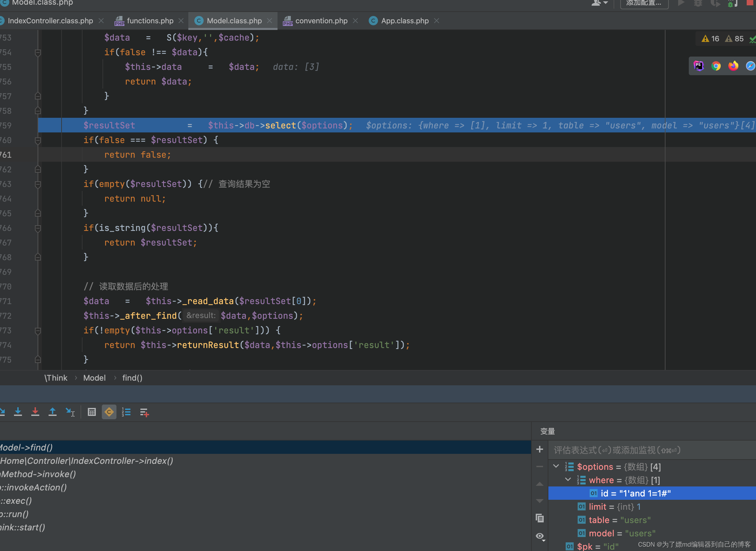Click the Force Step Into red arrow
The width and height of the screenshot is (756, 551).
(x=35, y=412)
